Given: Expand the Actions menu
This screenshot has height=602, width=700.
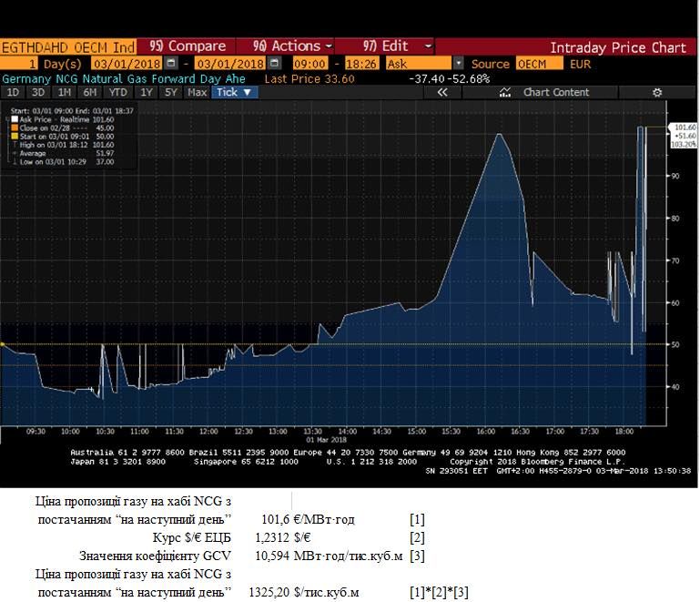Looking at the screenshot, I should coord(292,46).
